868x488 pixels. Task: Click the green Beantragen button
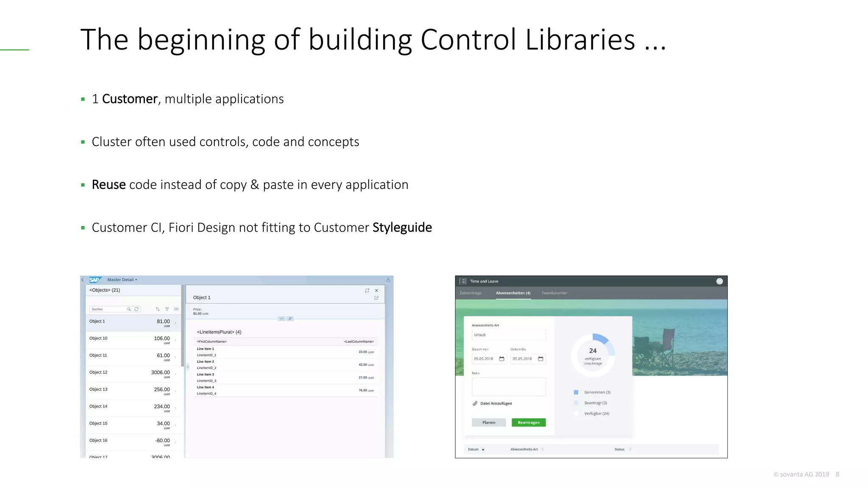click(x=529, y=422)
